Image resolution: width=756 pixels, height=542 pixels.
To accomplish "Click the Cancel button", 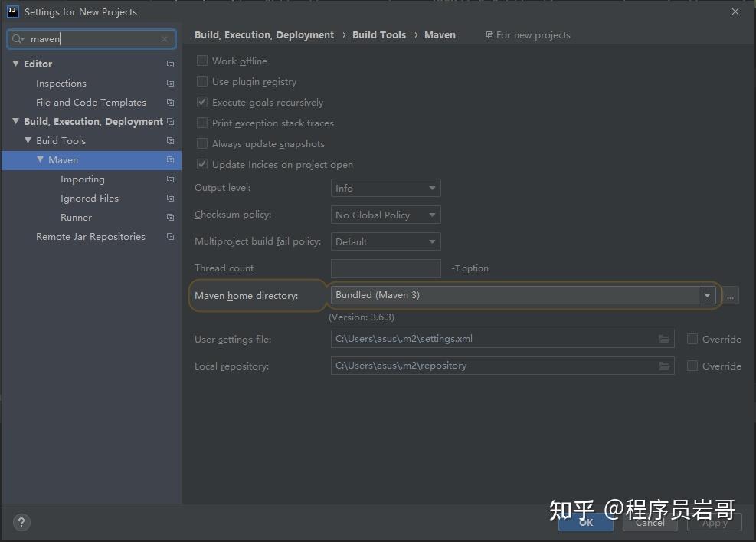I will pyautogui.click(x=650, y=522).
